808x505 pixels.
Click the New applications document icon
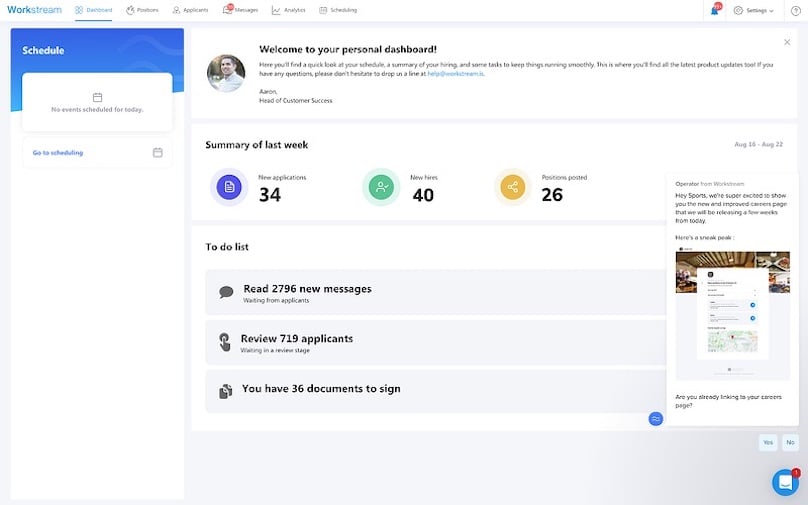tap(229, 187)
